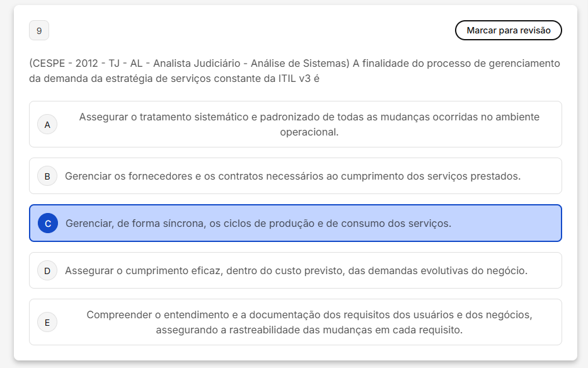Image resolution: width=588 pixels, height=368 pixels.
Task: Click 'ambiente' at end of option A's first line
Action: coord(519,117)
